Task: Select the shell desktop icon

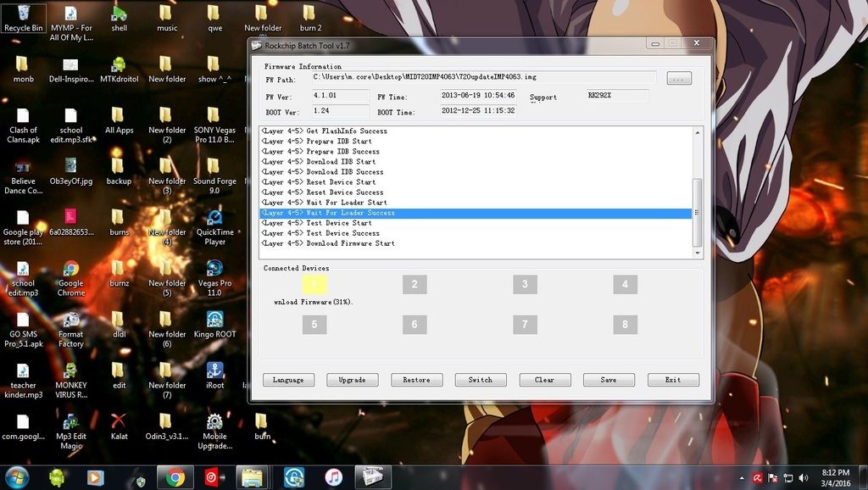Action: pos(119,19)
